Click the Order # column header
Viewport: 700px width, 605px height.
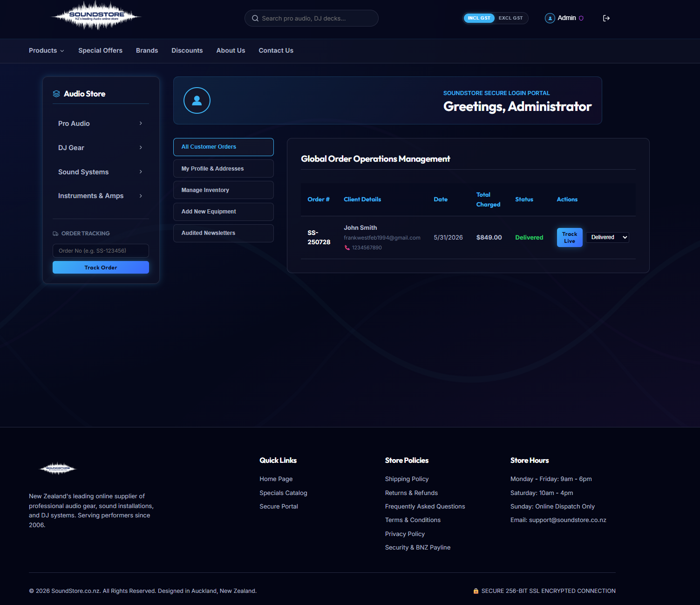click(x=319, y=199)
